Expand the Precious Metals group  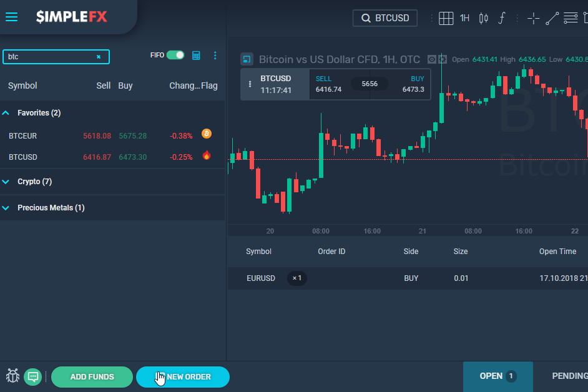point(6,208)
